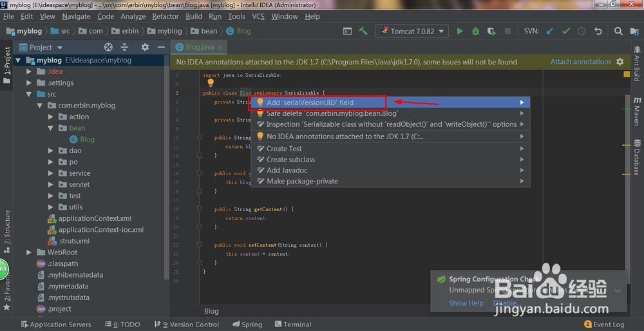Image resolution: width=644 pixels, height=331 pixels.
Task: Select struts.xml in project tree
Action: pyautogui.click(x=69, y=241)
